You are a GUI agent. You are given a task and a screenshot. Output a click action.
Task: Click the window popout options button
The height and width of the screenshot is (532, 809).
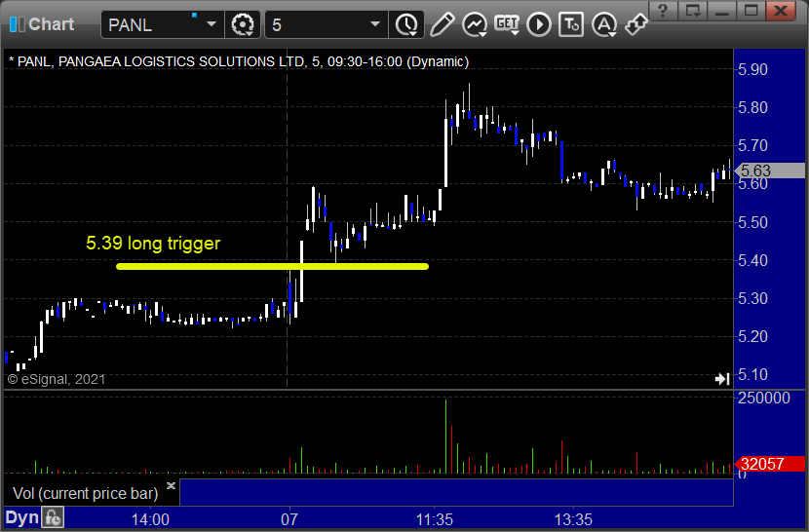coord(692,11)
